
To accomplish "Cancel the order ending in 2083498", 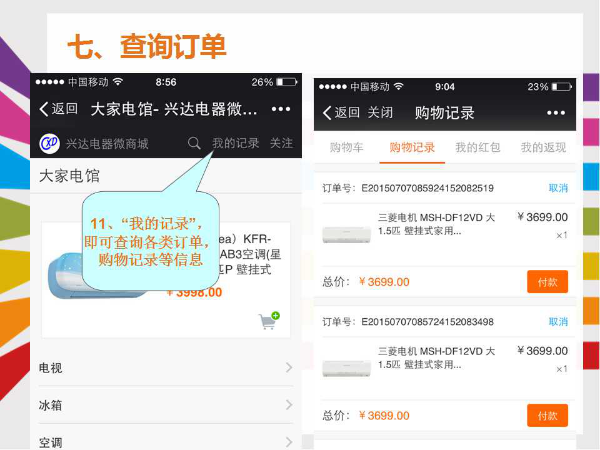I will (558, 322).
